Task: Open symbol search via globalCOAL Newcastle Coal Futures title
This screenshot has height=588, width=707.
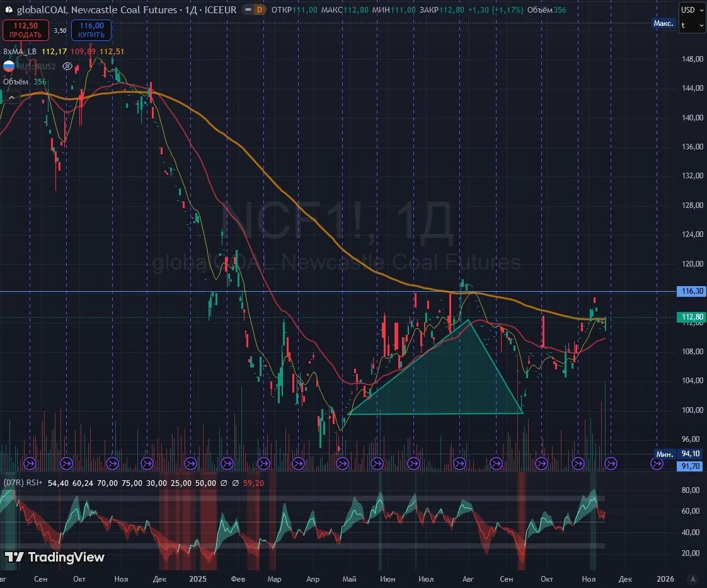Action: pyautogui.click(x=97, y=9)
